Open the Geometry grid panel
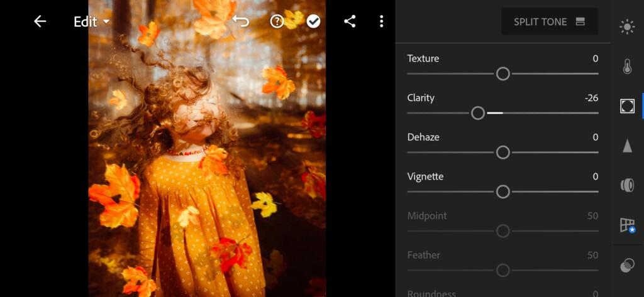 coord(627,225)
